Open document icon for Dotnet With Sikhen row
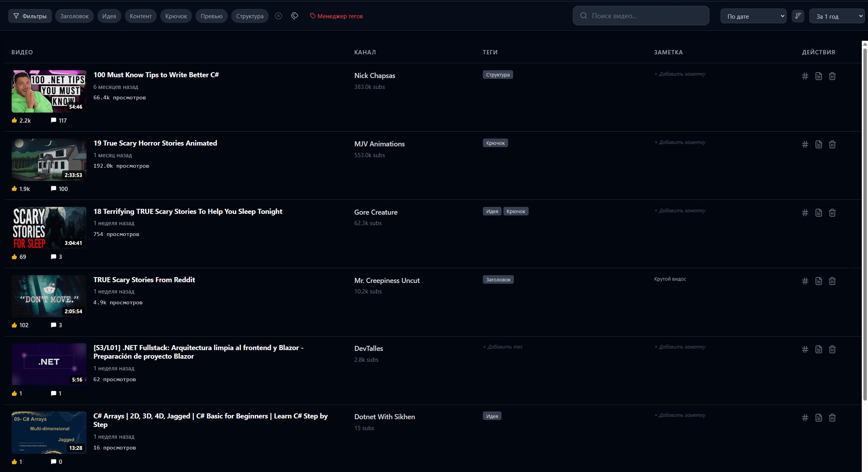The width and height of the screenshot is (868, 472). click(x=819, y=418)
